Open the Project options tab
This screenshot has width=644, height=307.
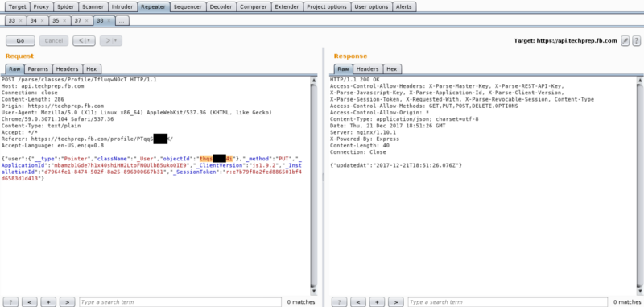327,7
